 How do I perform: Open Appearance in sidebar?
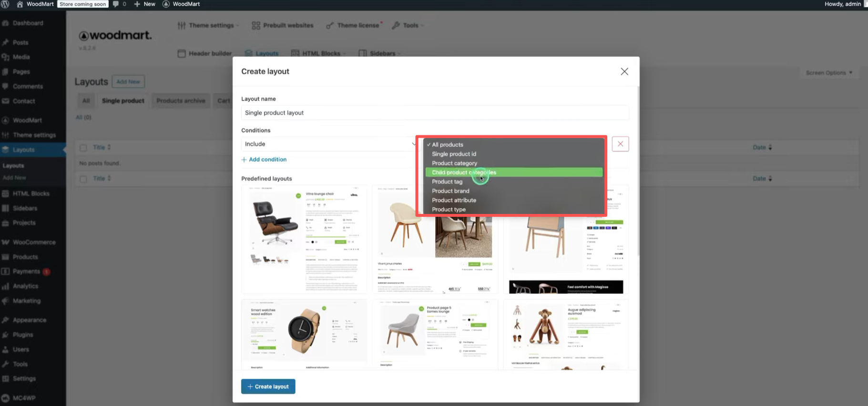30,320
